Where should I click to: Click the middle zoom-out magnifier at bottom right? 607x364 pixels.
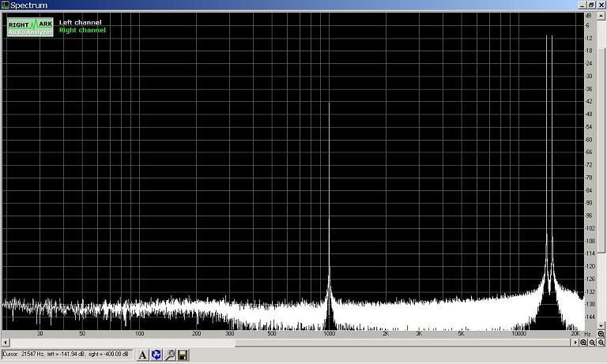(592, 343)
